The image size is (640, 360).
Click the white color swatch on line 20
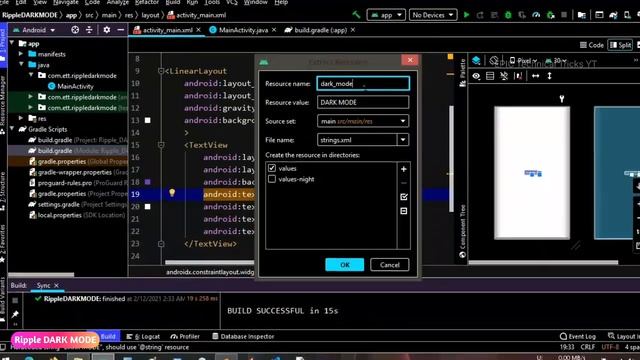click(x=148, y=207)
